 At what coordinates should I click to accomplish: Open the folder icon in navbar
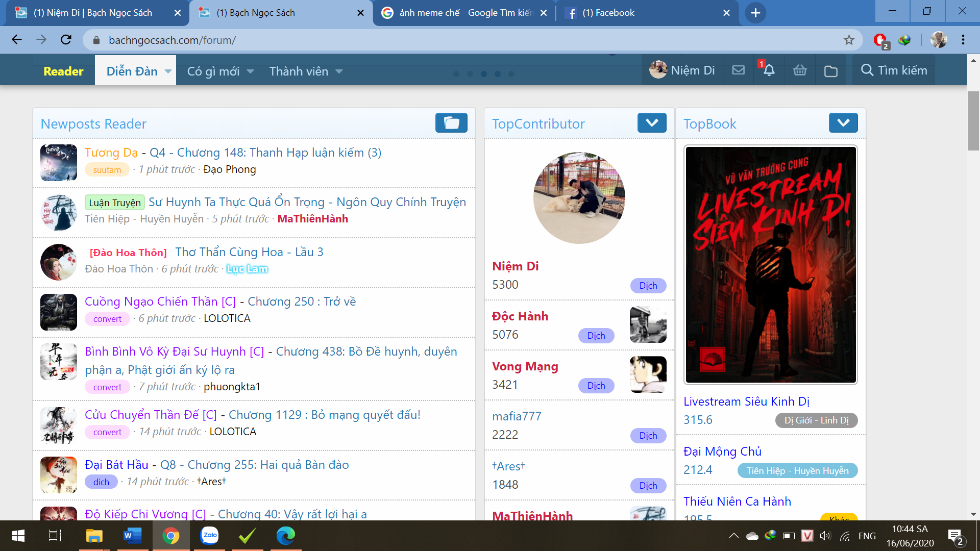pos(830,71)
